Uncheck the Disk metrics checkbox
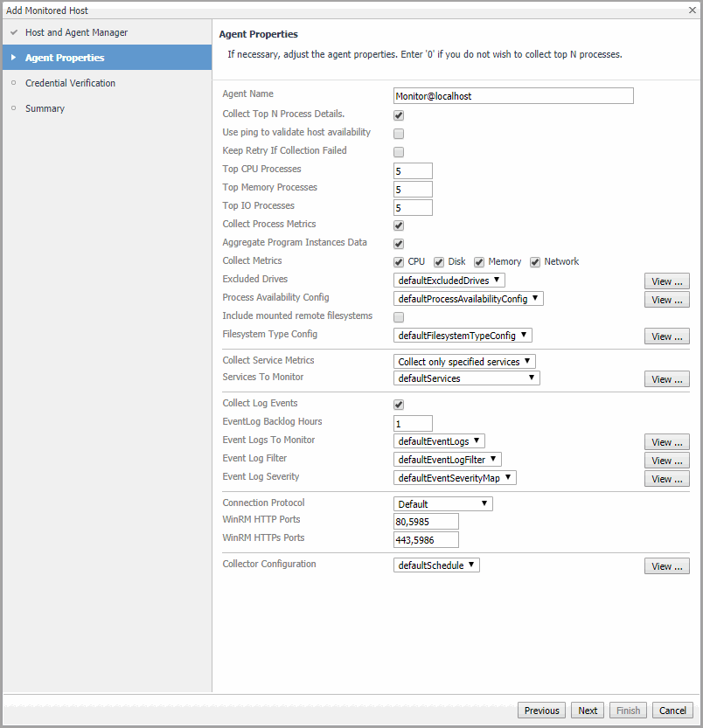 click(x=440, y=262)
